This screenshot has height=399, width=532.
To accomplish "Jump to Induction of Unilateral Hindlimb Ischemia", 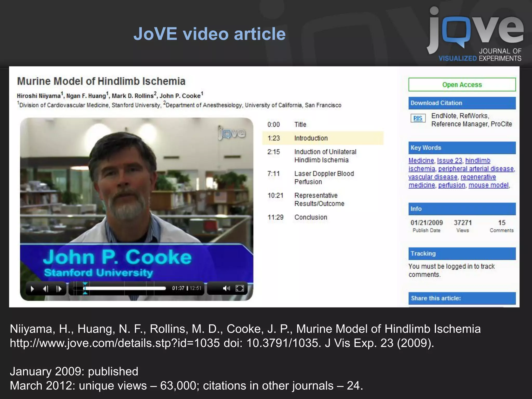I will [x=323, y=156].
